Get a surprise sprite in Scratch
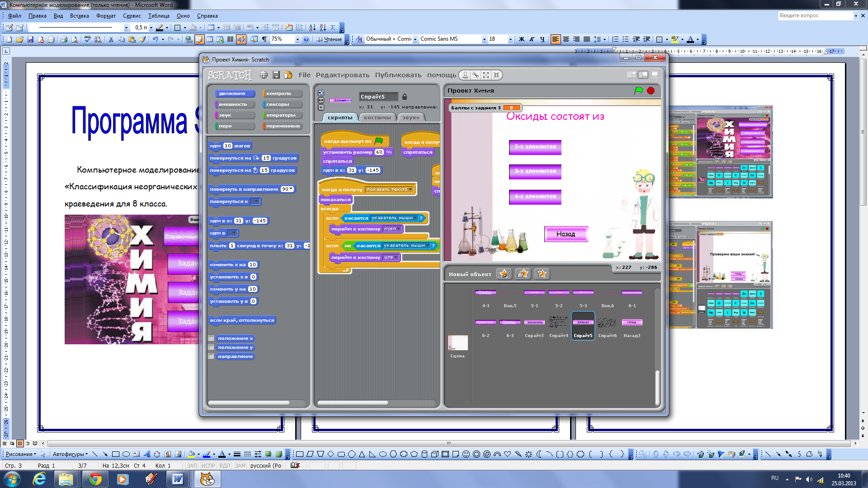 (541, 273)
